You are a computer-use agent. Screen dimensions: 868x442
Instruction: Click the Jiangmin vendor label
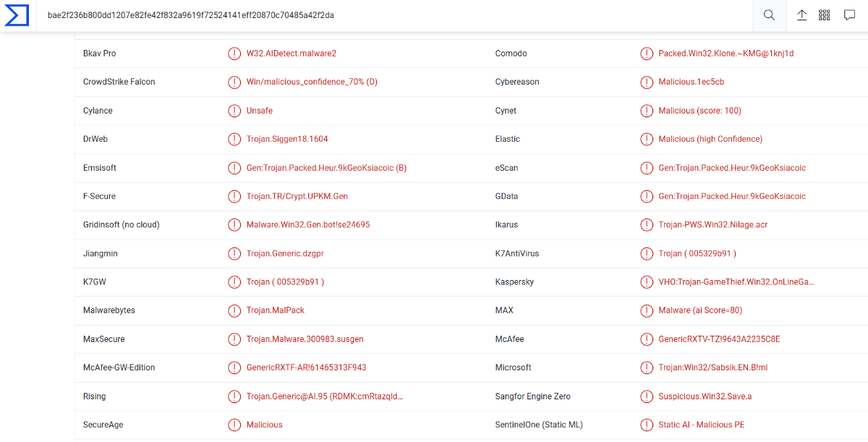[101, 253]
